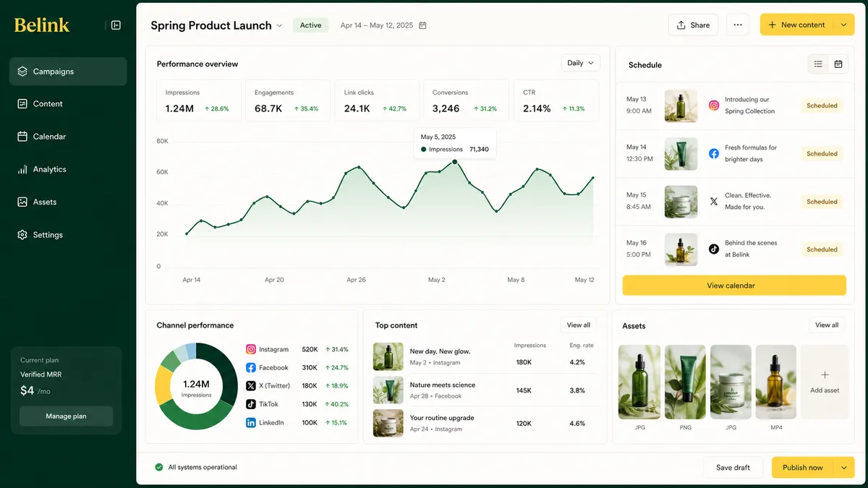
Task: Open the PNG tube asset thumbnail
Action: (x=685, y=382)
